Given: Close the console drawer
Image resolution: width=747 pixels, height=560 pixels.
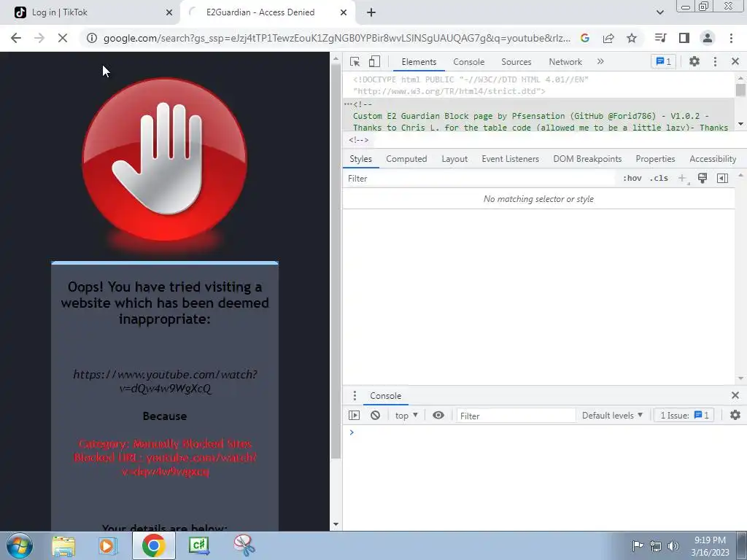Looking at the screenshot, I should point(735,395).
